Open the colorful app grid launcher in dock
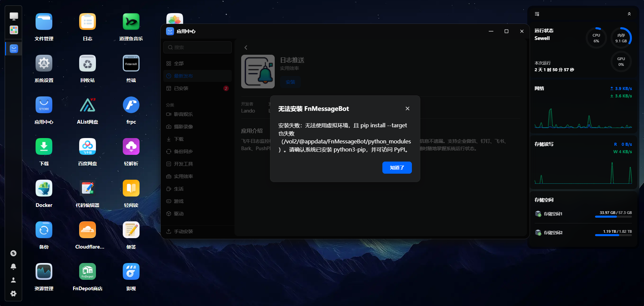The width and height of the screenshot is (644, 306). 14,30
